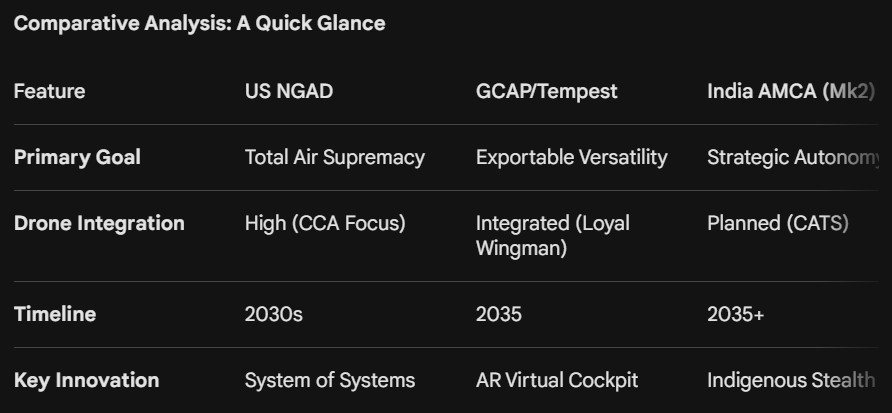Select the "AR Virtual Cockpit" cell

[556, 380]
